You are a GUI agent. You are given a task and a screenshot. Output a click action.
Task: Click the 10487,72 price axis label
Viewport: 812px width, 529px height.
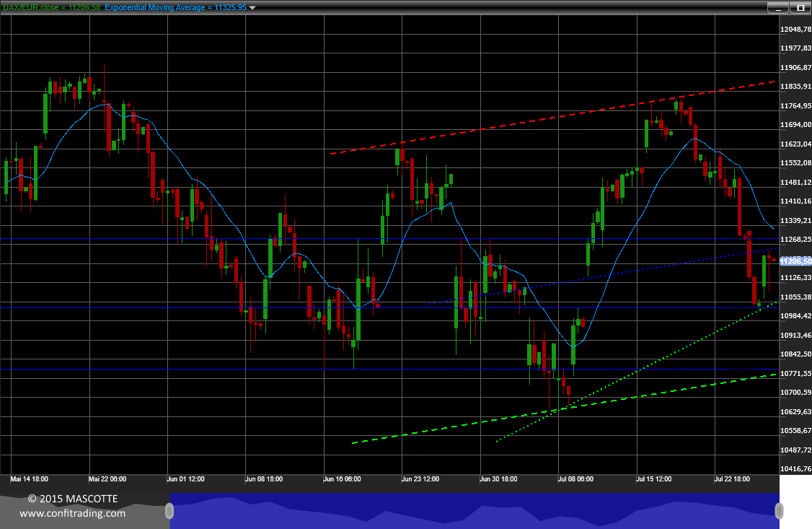tap(795, 450)
